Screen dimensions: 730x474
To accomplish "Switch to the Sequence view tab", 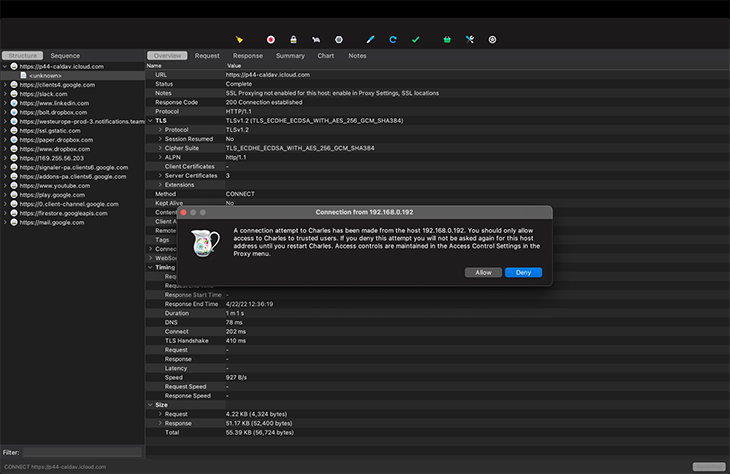I will tap(65, 56).
